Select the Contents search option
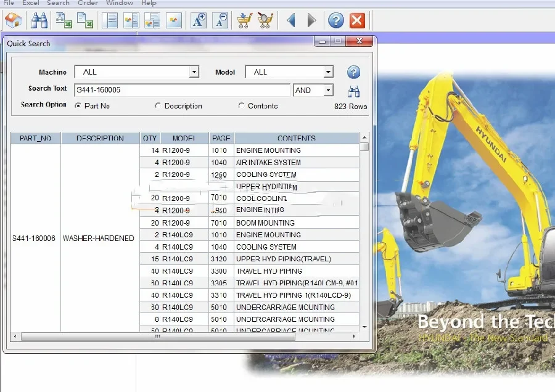 [242, 106]
